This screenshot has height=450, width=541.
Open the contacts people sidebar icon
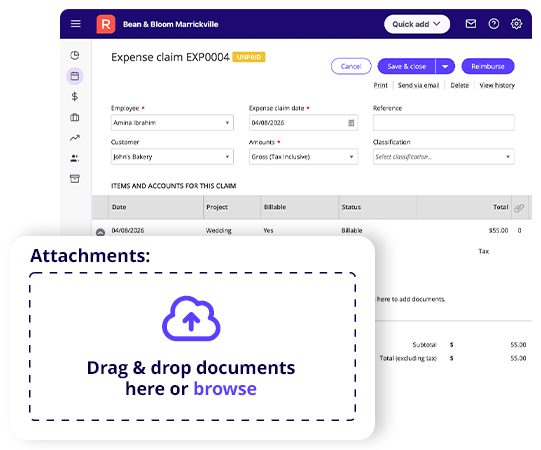point(75,158)
